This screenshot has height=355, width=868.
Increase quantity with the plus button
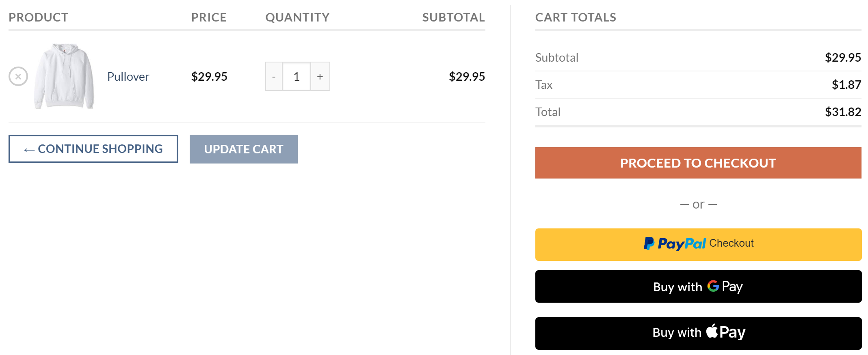pos(320,76)
